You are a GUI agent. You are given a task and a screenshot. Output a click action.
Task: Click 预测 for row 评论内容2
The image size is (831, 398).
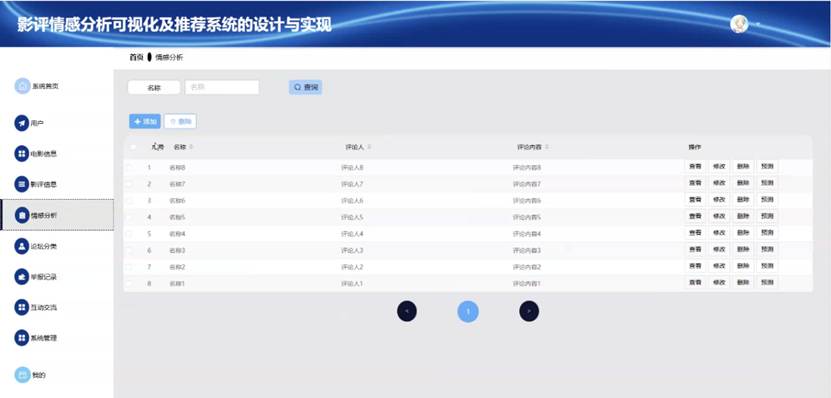767,266
